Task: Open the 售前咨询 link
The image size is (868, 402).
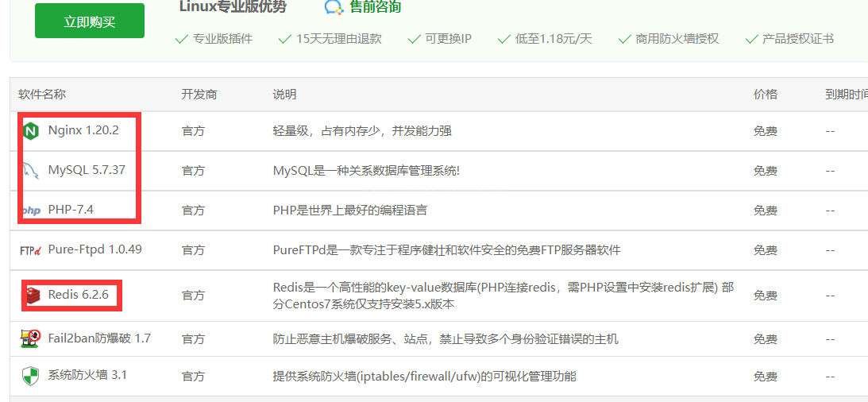Action: (x=376, y=7)
